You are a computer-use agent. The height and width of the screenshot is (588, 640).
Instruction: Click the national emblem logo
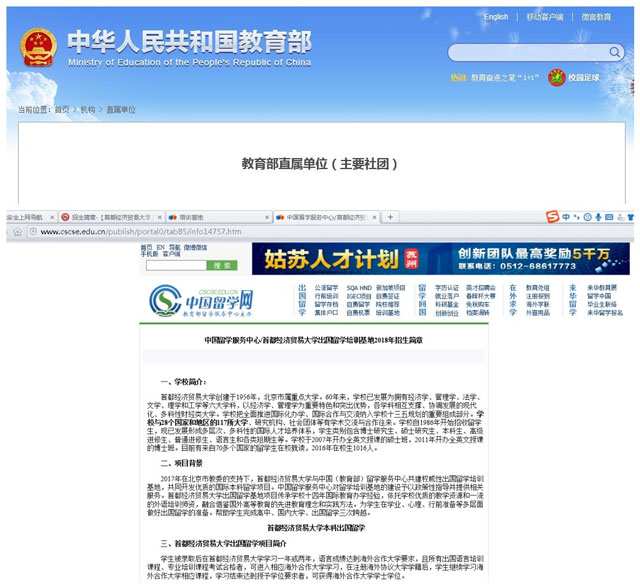[38, 46]
